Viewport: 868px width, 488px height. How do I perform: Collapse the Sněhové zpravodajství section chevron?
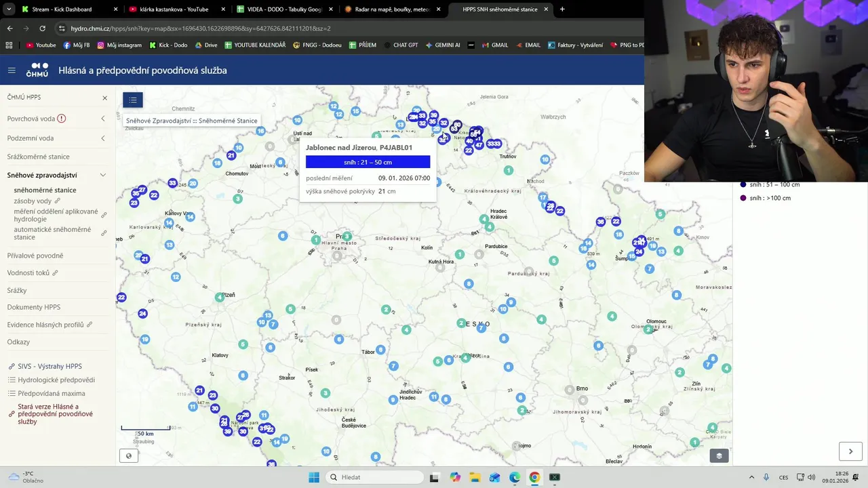[103, 175]
